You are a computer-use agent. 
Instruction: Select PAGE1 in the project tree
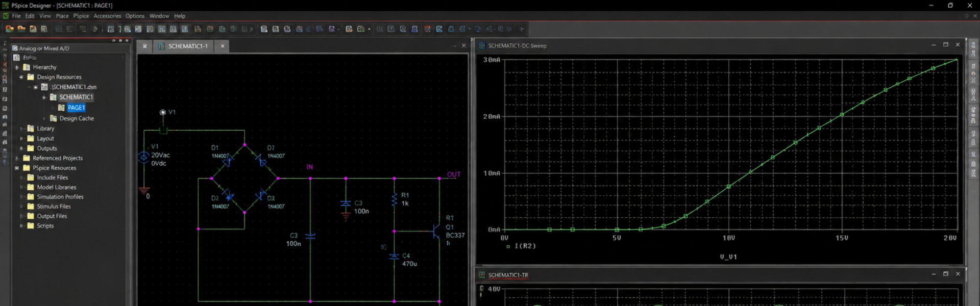(76, 108)
